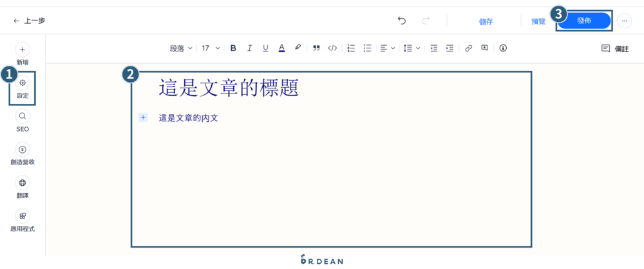644x269 pixels.
Task: Apply bulleted list formatting
Action: (368, 48)
